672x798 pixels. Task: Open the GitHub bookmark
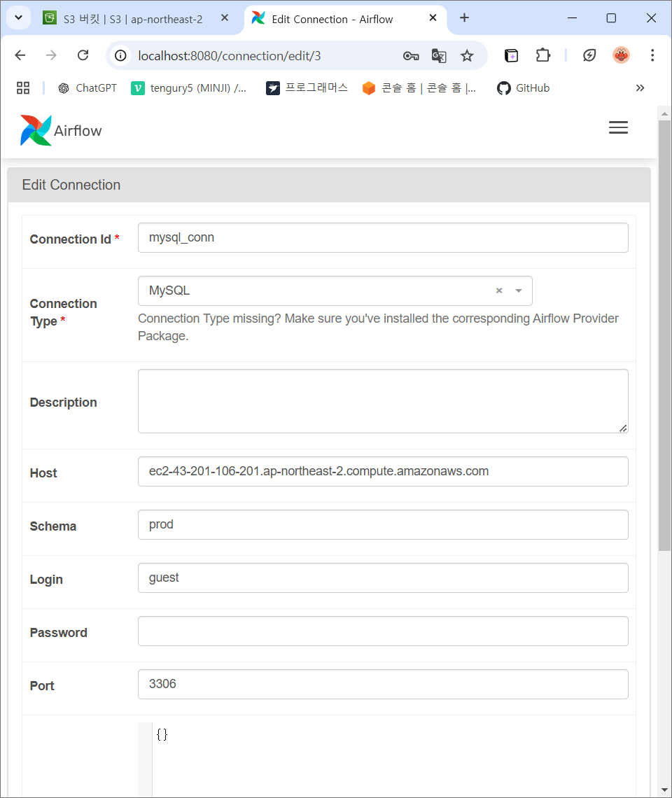(x=524, y=88)
